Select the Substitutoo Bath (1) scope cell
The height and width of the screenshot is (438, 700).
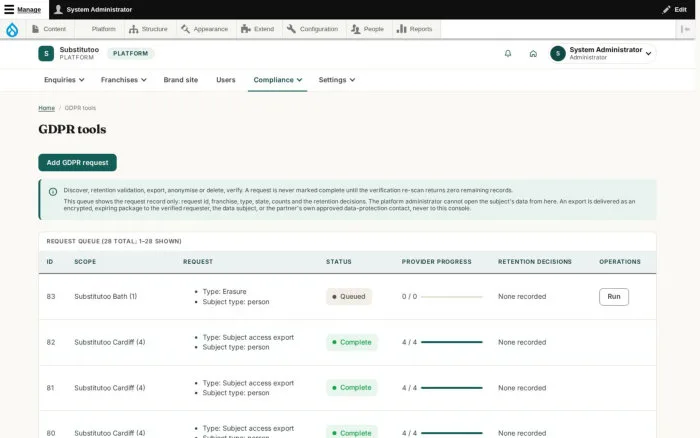[105, 296]
